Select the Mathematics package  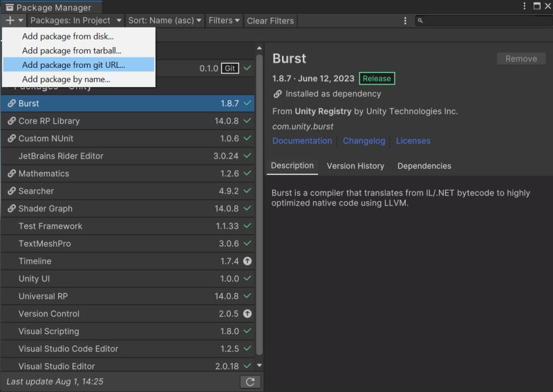128,174
